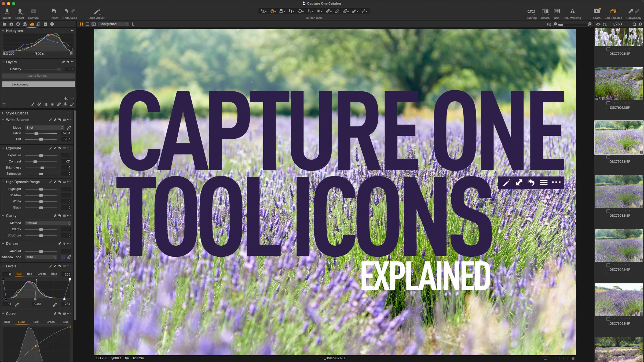Add a new layer with plus icon
The height and width of the screenshot is (362, 644).
click(65, 98)
